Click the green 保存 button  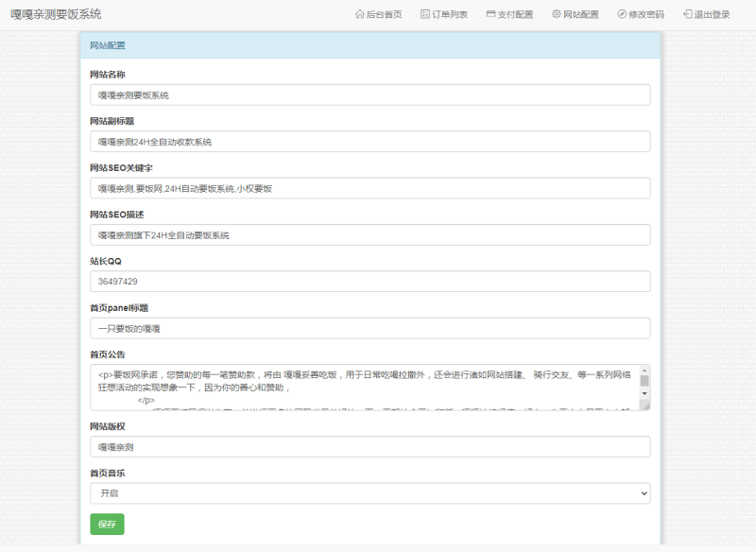[x=107, y=524]
